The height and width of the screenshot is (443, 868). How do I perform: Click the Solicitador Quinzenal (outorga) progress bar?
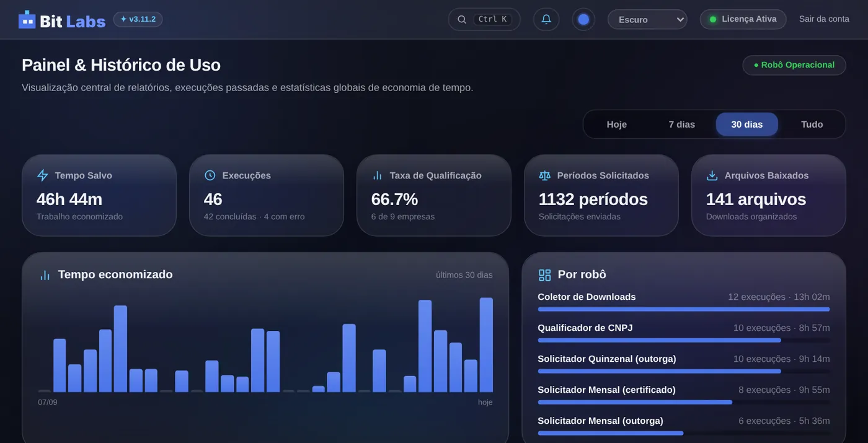(684, 371)
